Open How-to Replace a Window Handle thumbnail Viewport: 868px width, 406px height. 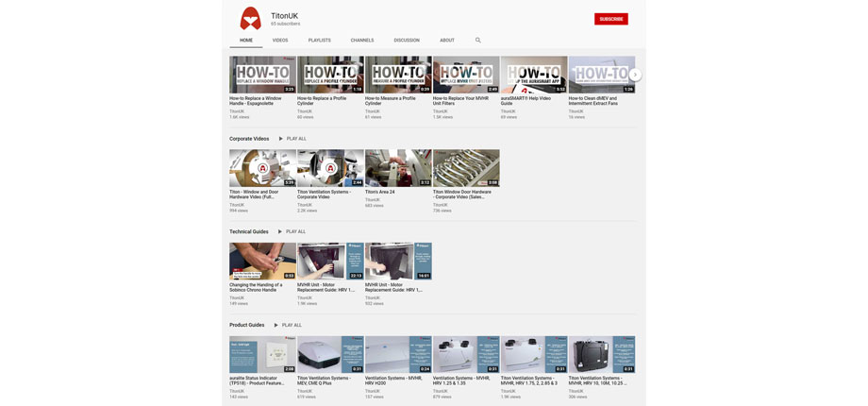coord(262,75)
